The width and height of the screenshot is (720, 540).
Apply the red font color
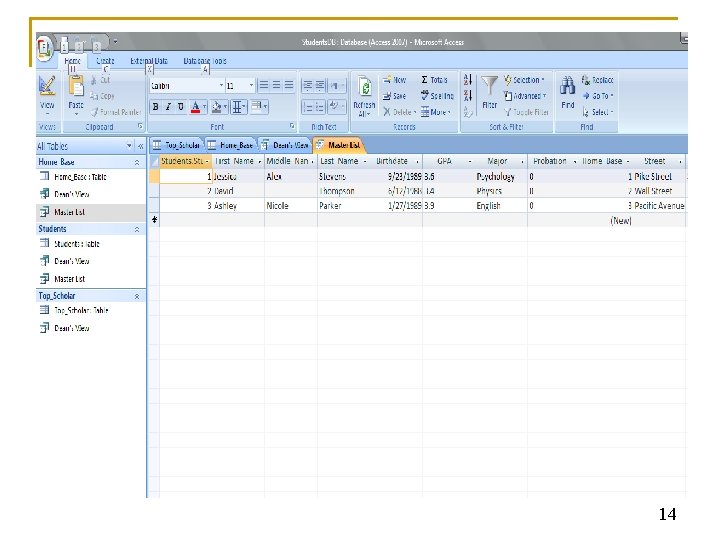click(195, 107)
